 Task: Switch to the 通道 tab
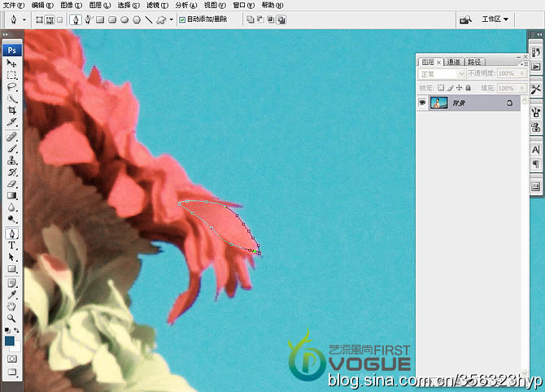[x=453, y=61]
